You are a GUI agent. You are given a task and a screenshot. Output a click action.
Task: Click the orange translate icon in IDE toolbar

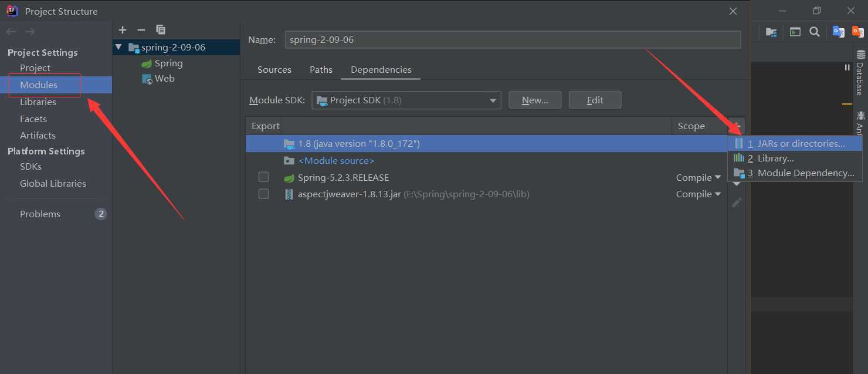pyautogui.click(x=858, y=32)
